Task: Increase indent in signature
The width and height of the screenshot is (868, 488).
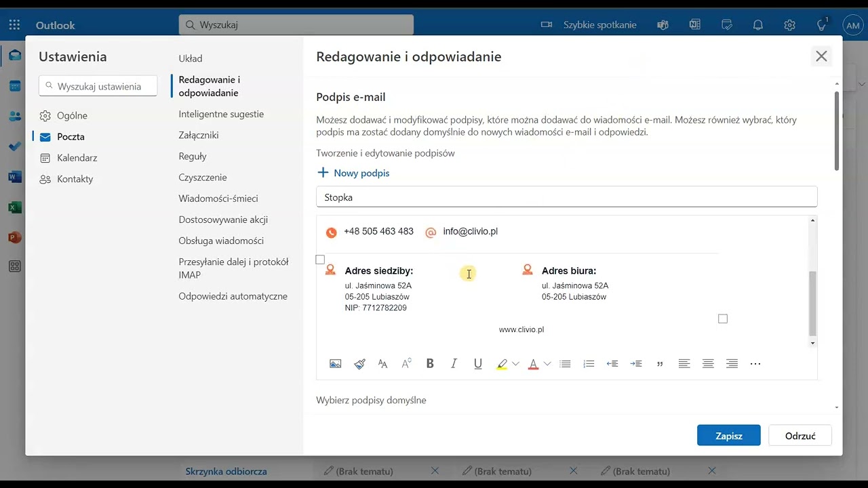Action: click(x=636, y=364)
